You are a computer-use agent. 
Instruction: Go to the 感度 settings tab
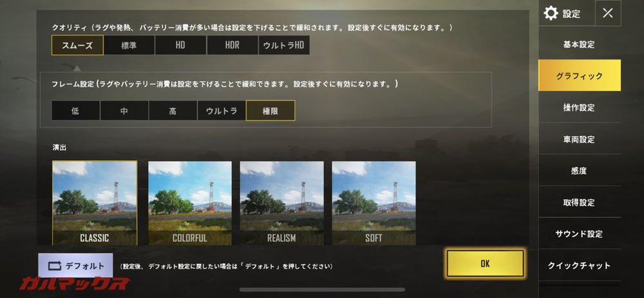[x=579, y=171]
